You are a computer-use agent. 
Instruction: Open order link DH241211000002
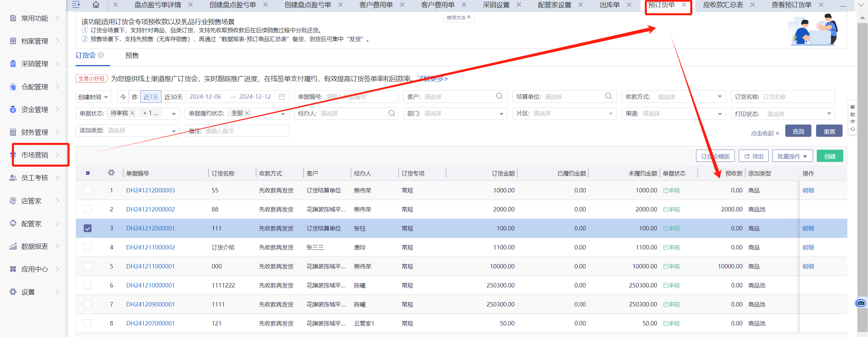(151, 247)
